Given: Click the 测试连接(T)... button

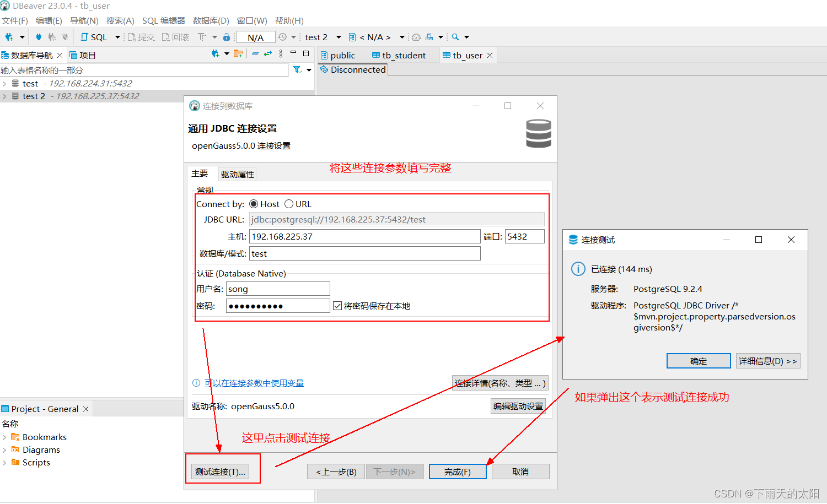Looking at the screenshot, I should 220,472.
